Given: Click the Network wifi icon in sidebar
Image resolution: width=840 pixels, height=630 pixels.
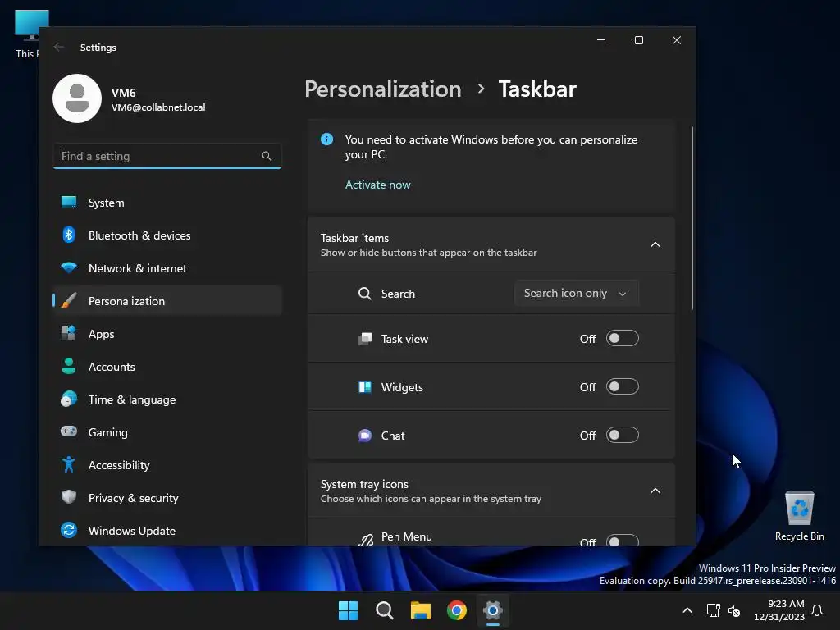Looking at the screenshot, I should click(69, 267).
